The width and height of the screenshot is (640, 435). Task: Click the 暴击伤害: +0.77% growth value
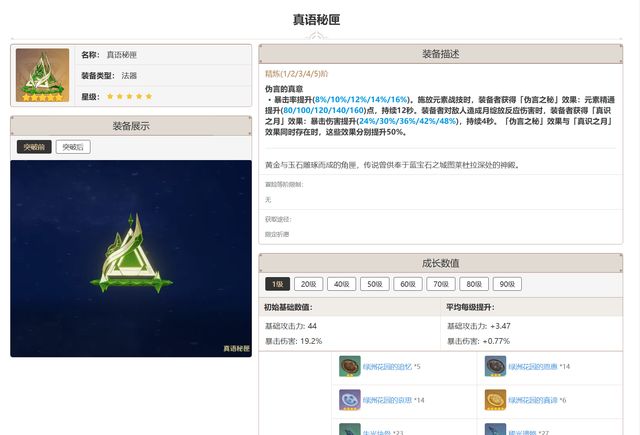coord(478,341)
